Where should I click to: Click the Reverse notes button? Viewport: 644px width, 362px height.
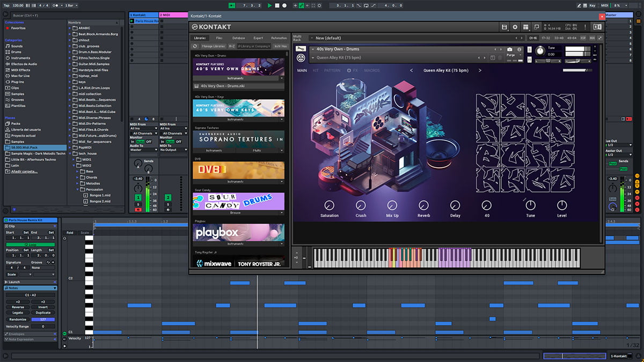[18, 307]
